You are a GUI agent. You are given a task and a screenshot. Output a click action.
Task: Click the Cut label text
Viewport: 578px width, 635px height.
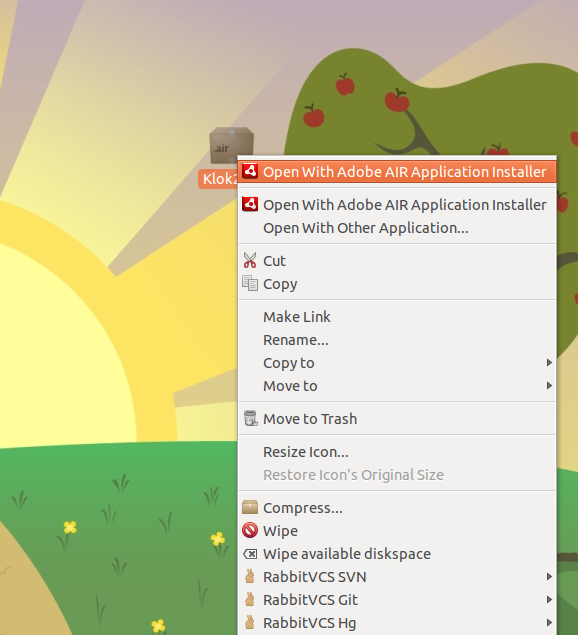(274, 261)
